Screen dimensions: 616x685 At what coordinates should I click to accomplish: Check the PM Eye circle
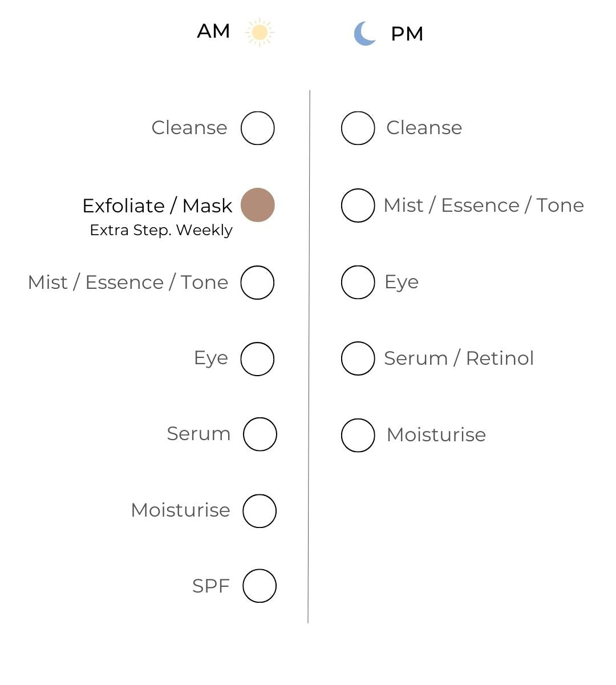tap(358, 282)
